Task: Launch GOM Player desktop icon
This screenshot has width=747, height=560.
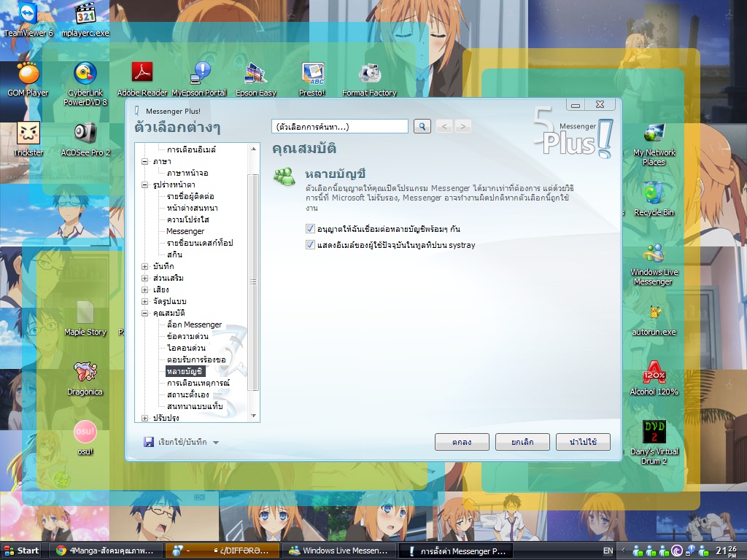Action: point(28,79)
